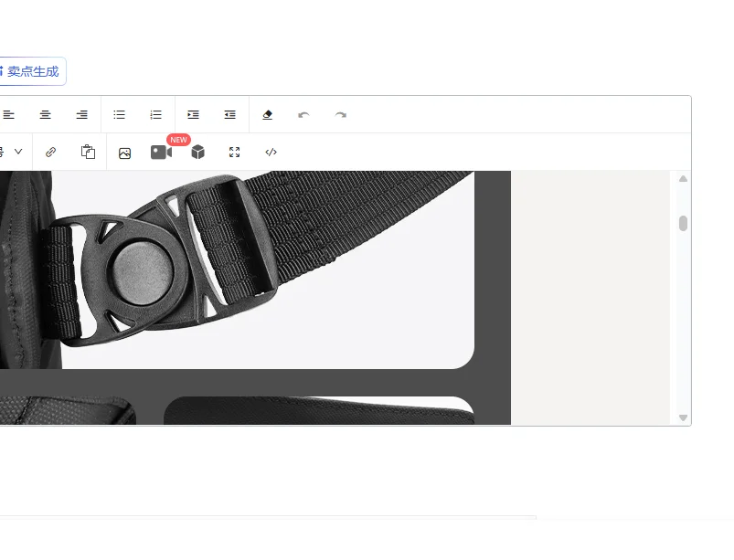Click the 3D cube module icon
The height and width of the screenshot is (560, 734).
click(x=198, y=152)
